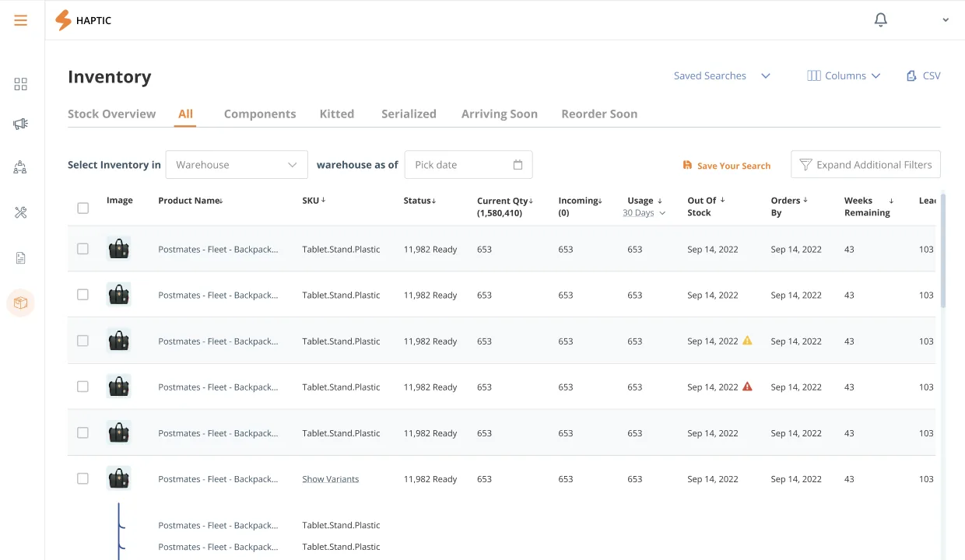The width and height of the screenshot is (965, 560).
Task: Sort by Status column
Action: [x=419, y=201]
